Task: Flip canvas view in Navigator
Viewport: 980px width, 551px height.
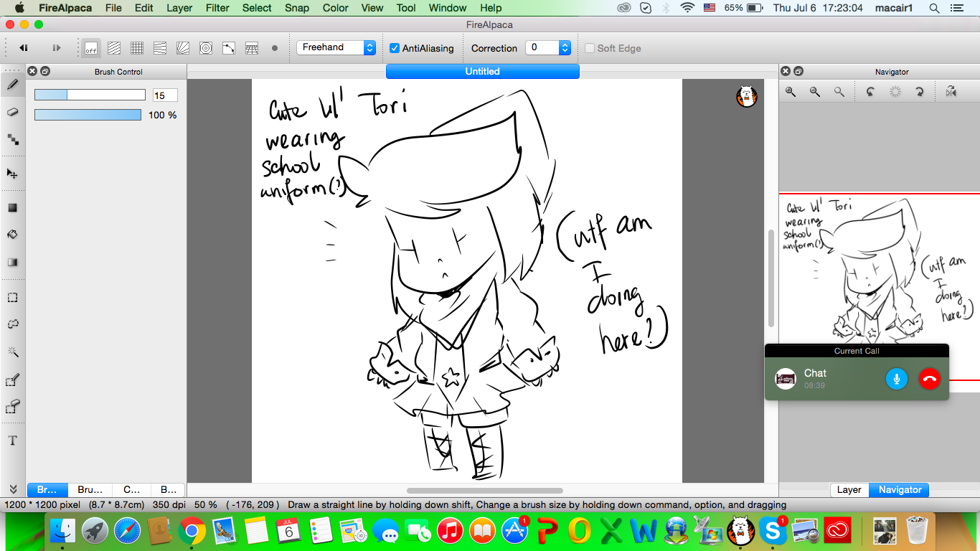Action: click(x=951, y=92)
